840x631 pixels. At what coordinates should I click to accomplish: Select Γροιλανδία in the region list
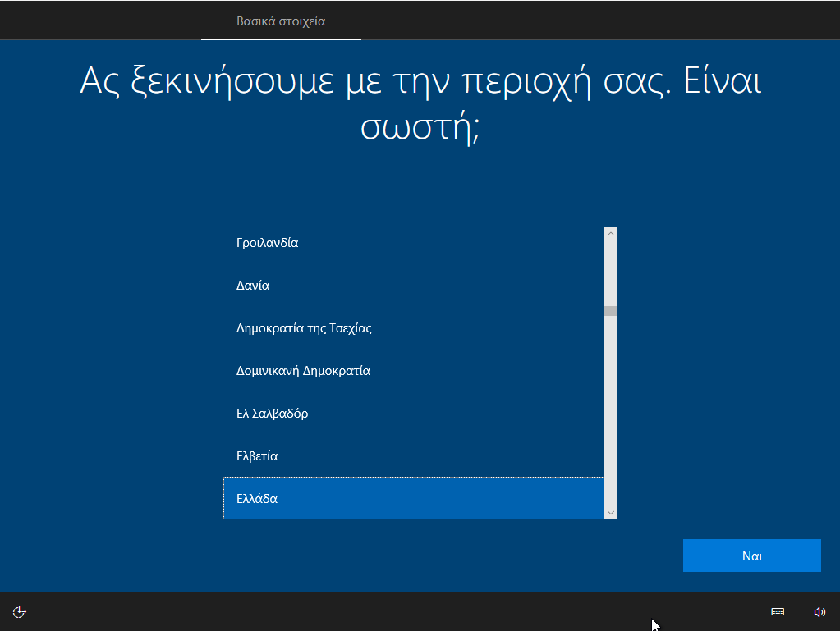[x=414, y=242]
